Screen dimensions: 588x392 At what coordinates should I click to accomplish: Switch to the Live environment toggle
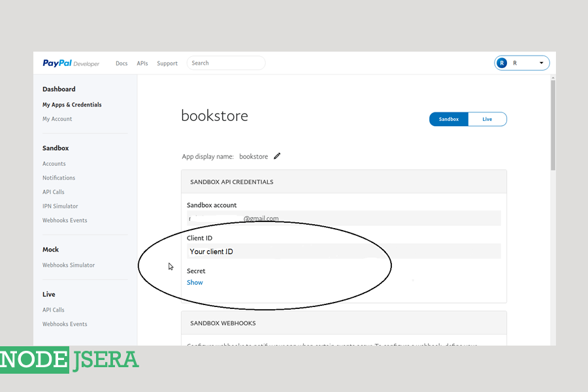pyautogui.click(x=487, y=120)
